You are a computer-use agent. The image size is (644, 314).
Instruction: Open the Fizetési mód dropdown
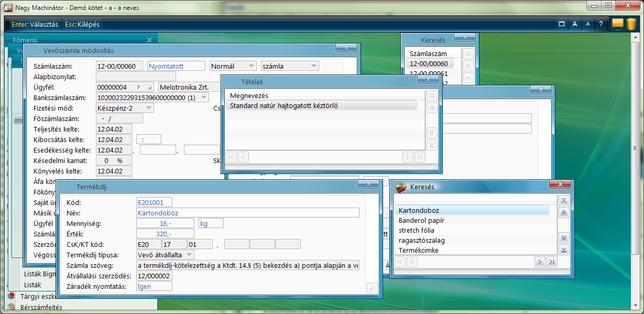coord(149,108)
